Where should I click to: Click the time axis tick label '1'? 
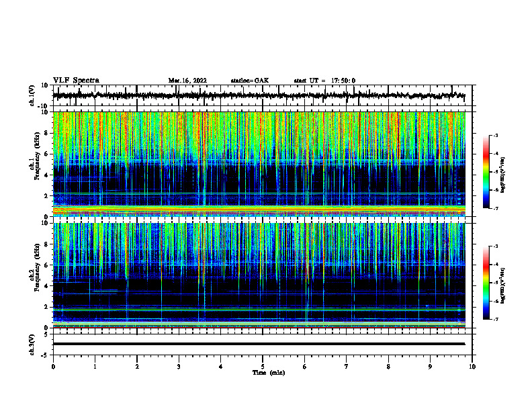click(95, 367)
